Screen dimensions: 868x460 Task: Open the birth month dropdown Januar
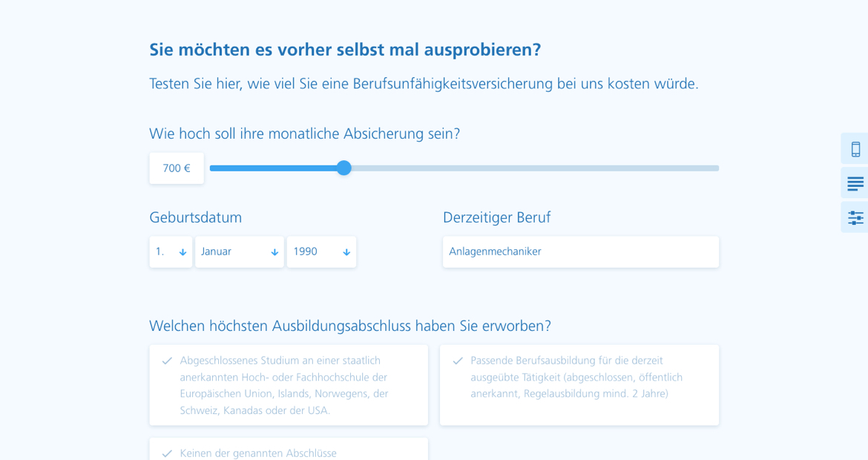[x=240, y=252]
